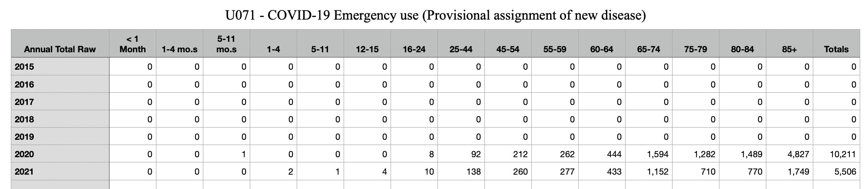Select the 2020 cell with value 92

tap(461, 154)
